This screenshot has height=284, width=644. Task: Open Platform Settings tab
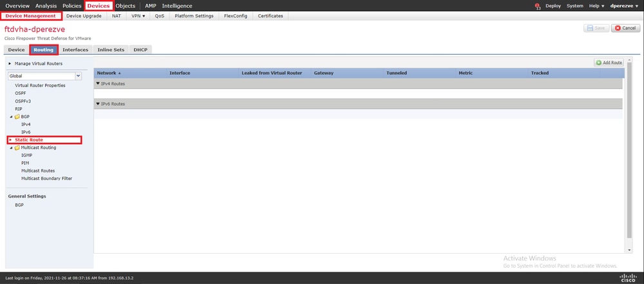194,16
